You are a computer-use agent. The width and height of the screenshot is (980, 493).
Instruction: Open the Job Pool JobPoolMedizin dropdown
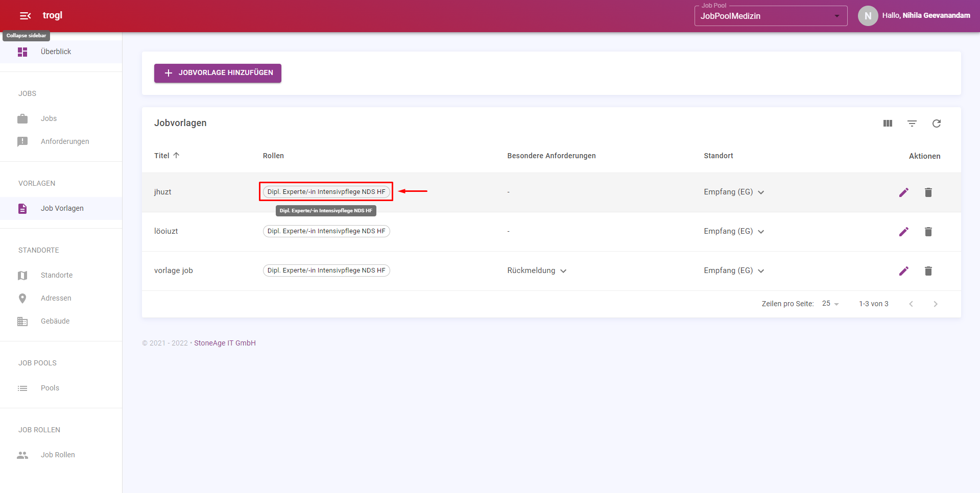(x=771, y=16)
